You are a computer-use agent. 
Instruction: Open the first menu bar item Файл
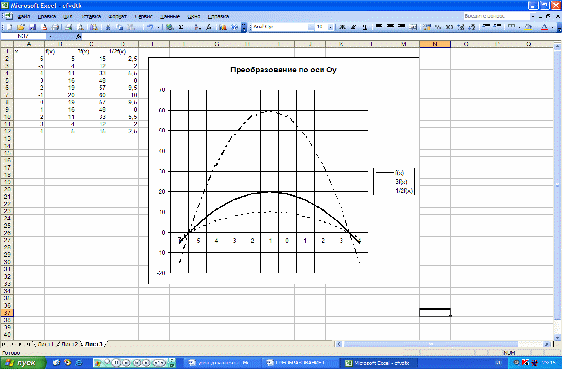coord(23,17)
